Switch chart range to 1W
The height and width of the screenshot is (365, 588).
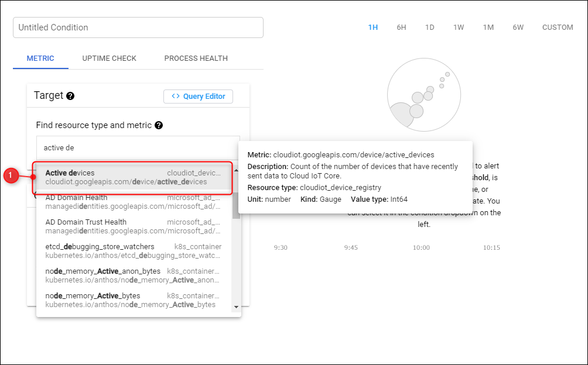(x=459, y=27)
